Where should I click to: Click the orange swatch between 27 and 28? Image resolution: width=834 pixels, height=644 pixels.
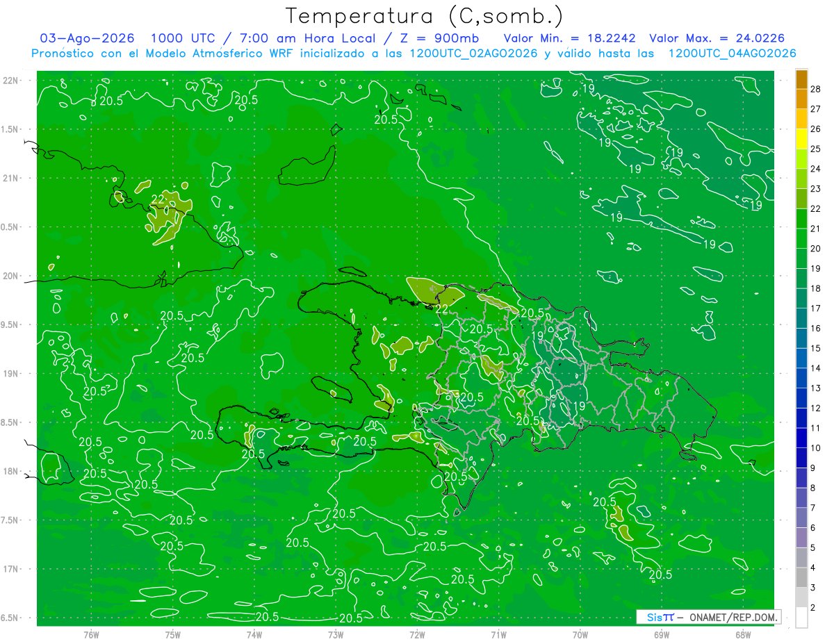(x=801, y=99)
